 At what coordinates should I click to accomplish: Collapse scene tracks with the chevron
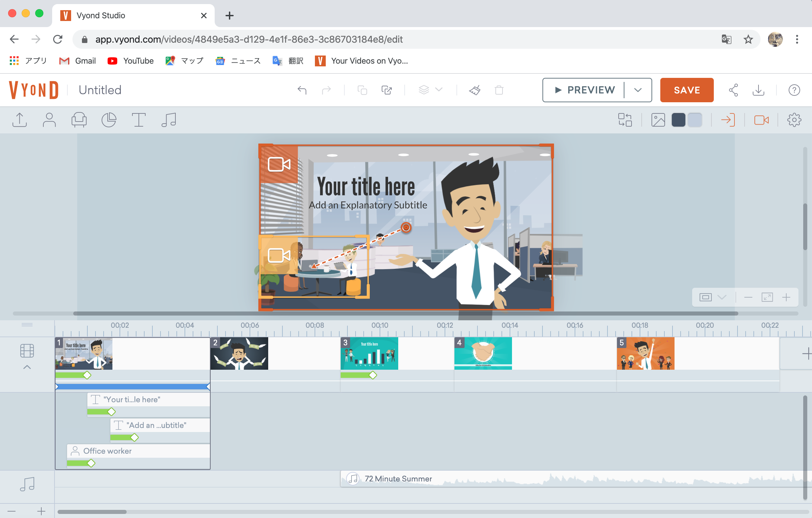(27, 367)
